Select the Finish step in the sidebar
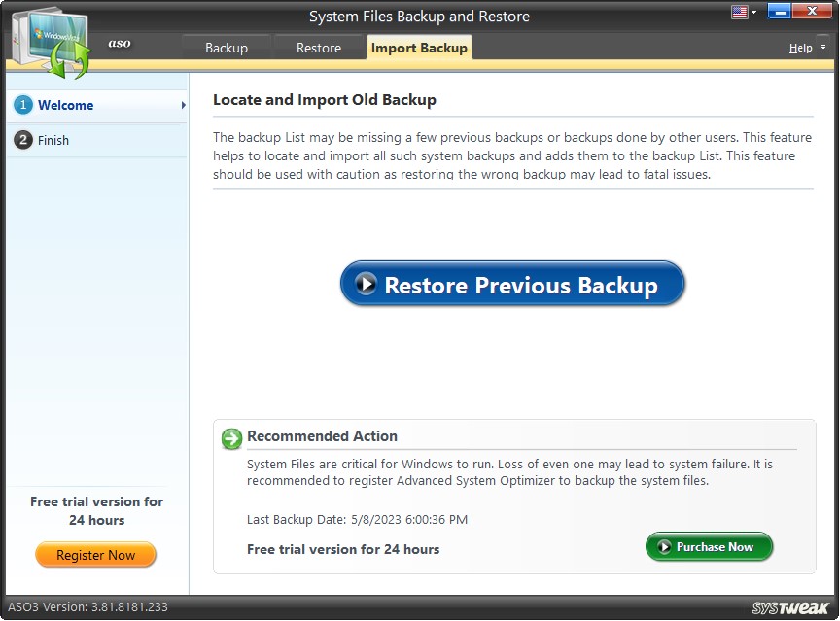840x621 pixels. [x=52, y=140]
